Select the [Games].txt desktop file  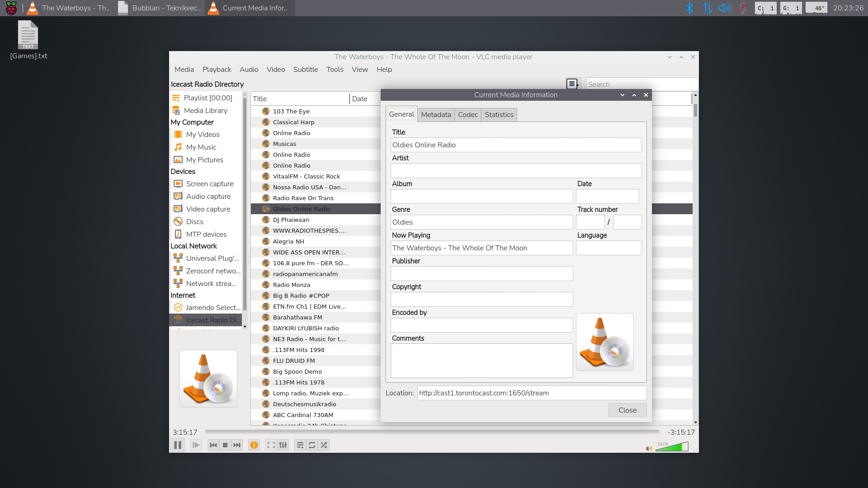[28, 40]
